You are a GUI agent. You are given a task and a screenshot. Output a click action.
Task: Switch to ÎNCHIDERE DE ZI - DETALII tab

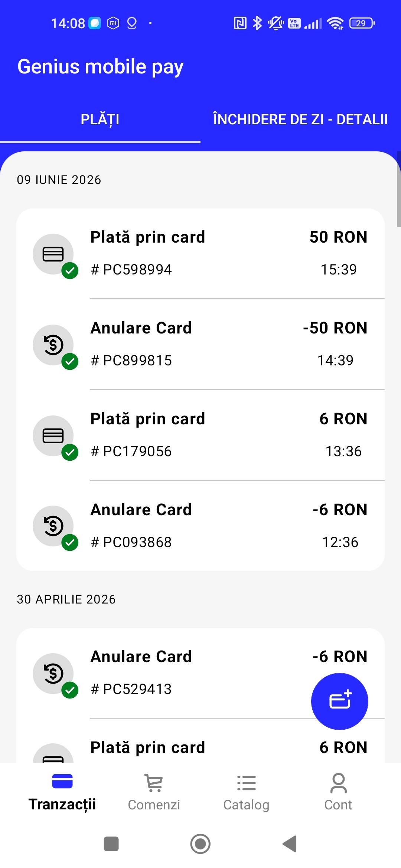tap(301, 119)
